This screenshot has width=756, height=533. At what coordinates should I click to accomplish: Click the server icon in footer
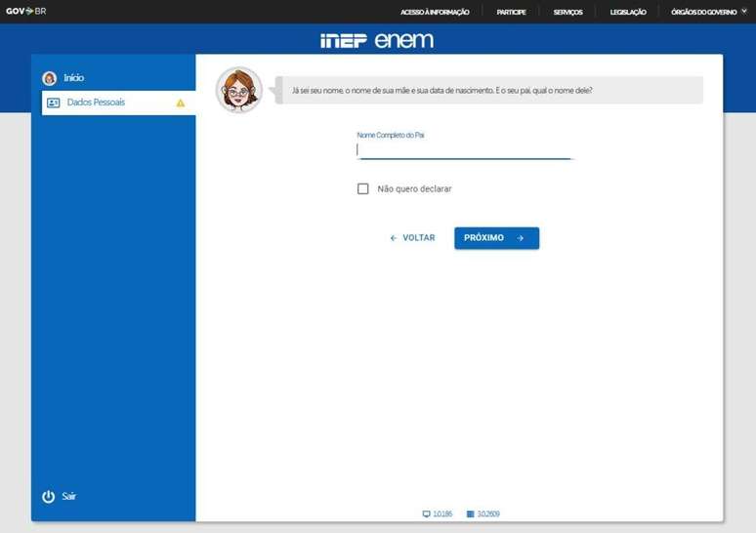(470, 514)
